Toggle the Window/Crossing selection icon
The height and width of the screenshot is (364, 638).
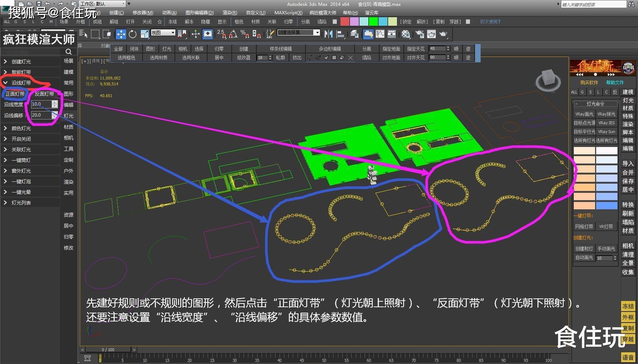point(107,34)
